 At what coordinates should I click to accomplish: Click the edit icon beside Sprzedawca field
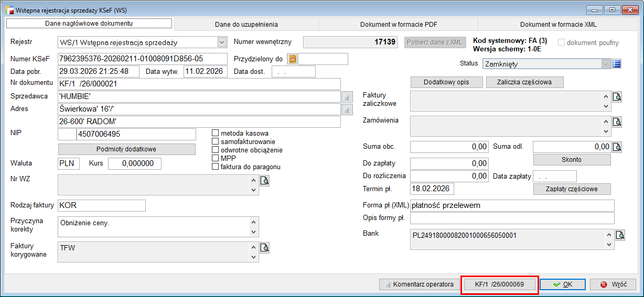tap(347, 97)
